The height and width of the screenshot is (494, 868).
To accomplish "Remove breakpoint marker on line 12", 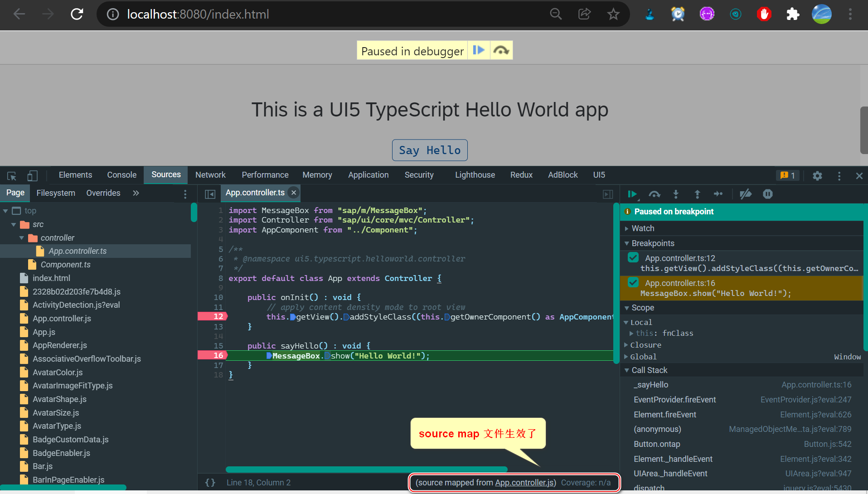I will [x=213, y=316].
